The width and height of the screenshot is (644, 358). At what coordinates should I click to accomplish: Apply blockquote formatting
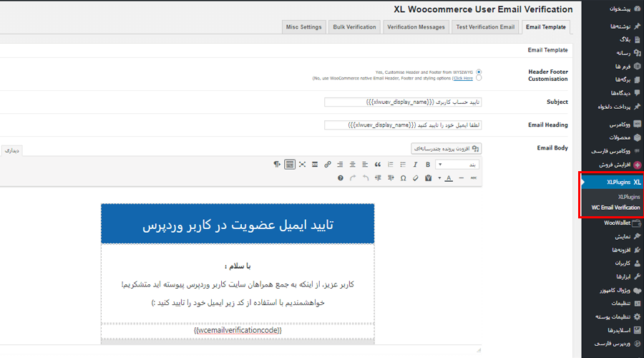tap(377, 165)
